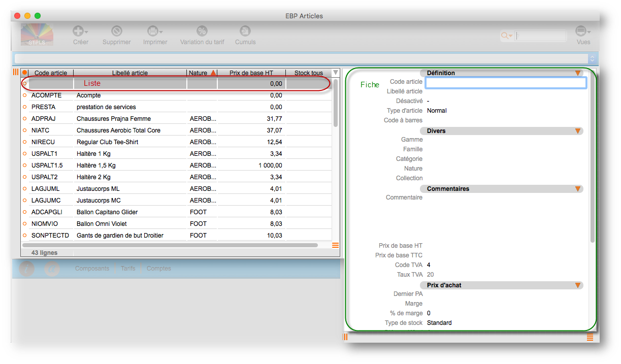Screen dimensions: 621x364
Task: Sort by Libellé article column header
Action: click(130, 73)
